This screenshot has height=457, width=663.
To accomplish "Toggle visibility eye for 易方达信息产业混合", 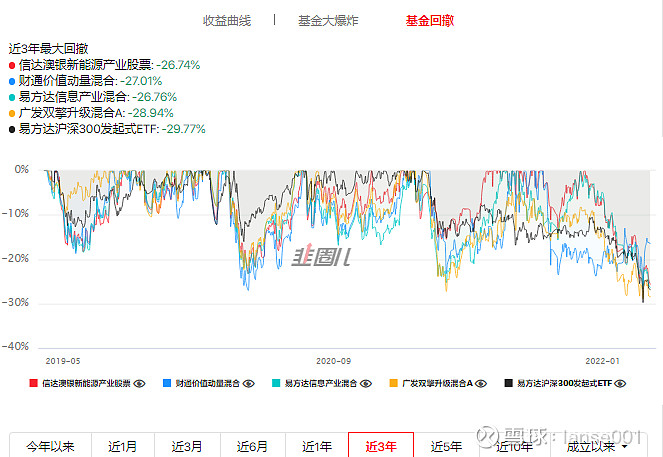I will tap(366, 383).
